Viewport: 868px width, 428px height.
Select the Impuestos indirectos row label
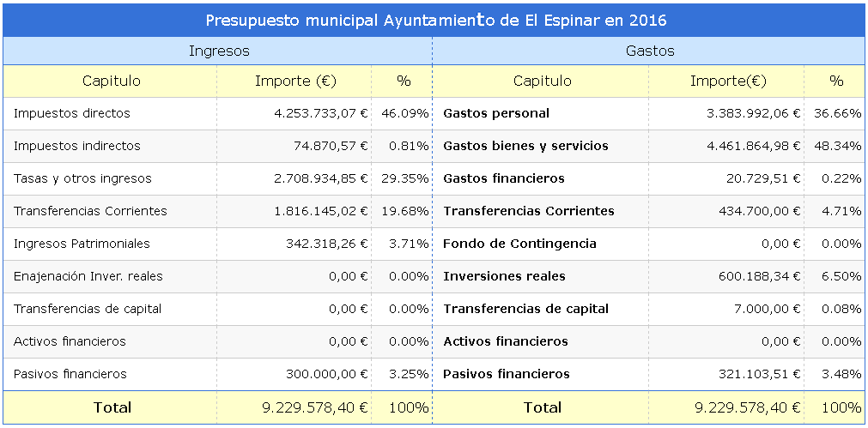(77, 146)
